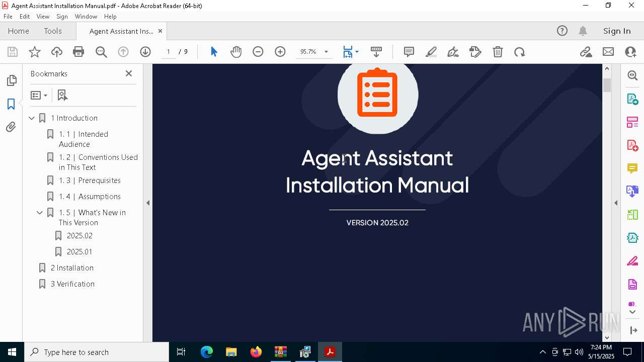The height and width of the screenshot is (362, 644).
Task: Delete page using the trash icon
Action: click(498, 52)
